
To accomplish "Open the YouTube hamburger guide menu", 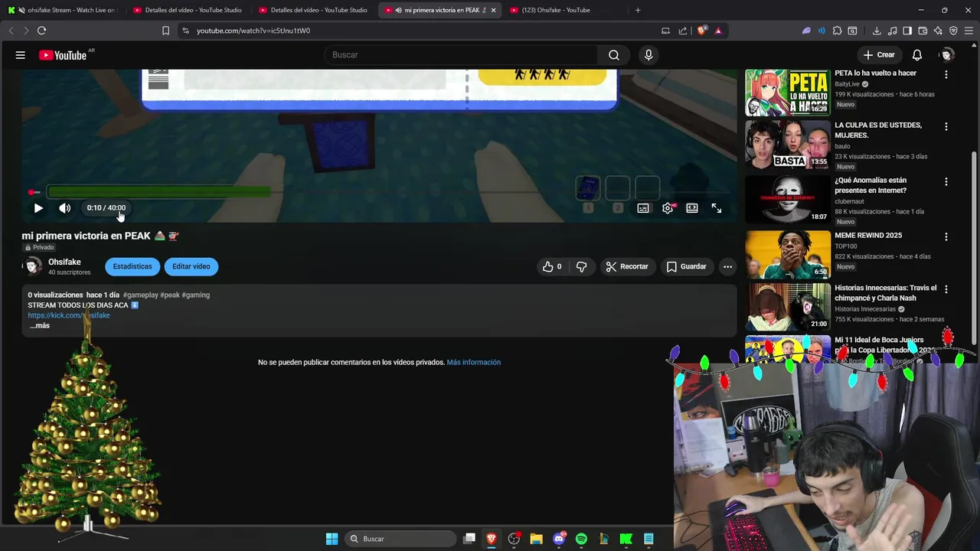I will pos(21,55).
